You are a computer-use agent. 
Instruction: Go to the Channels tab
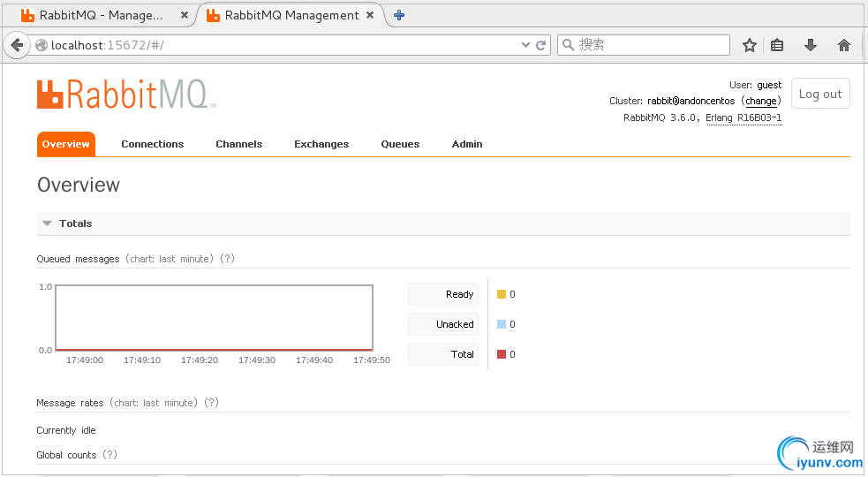pos(239,144)
